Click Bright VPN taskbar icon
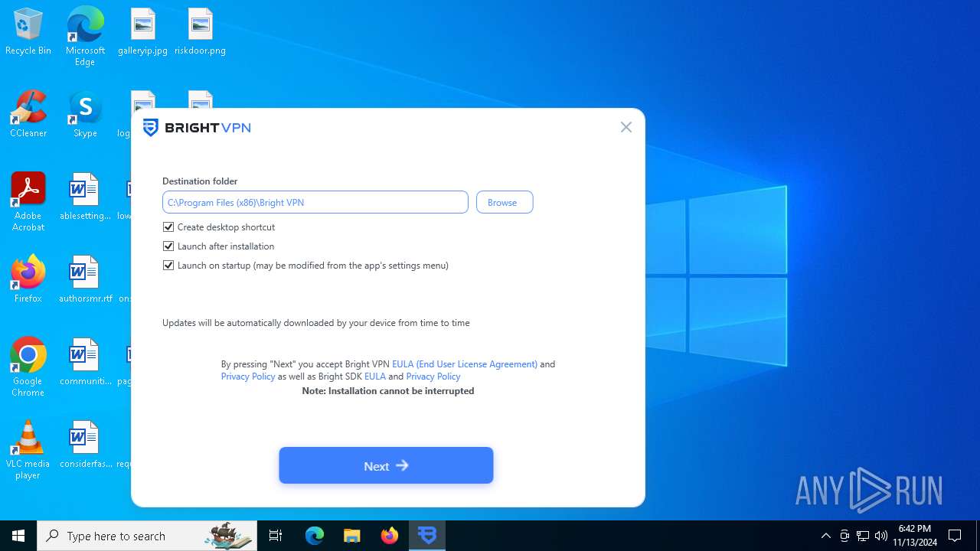 pyautogui.click(x=427, y=536)
